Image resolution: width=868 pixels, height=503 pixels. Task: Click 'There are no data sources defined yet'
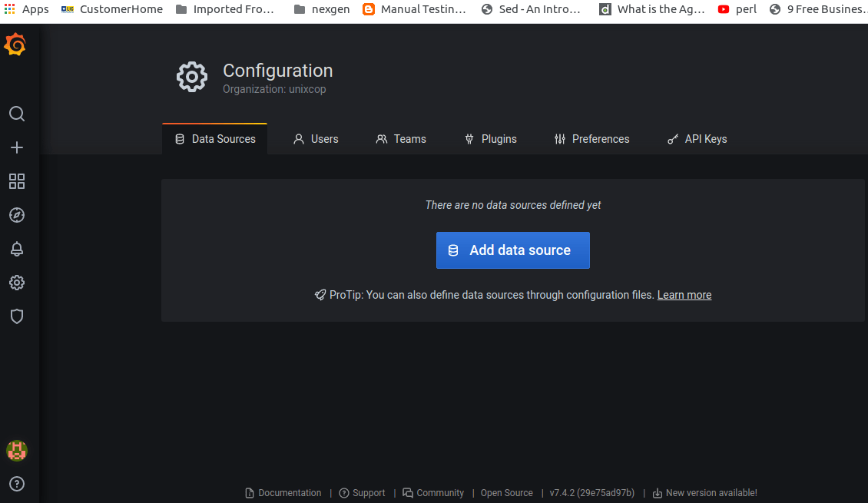click(x=512, y=205)
